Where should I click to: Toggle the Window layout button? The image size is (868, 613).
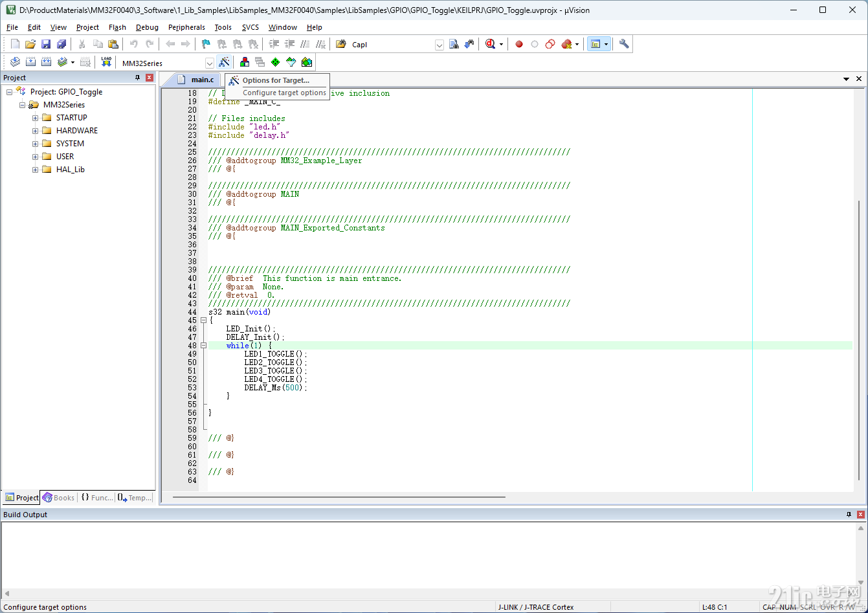tap(595, 44)
